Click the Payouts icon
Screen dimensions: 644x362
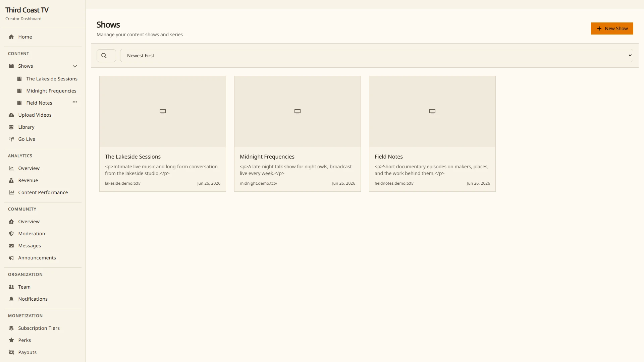coord(11,352)
